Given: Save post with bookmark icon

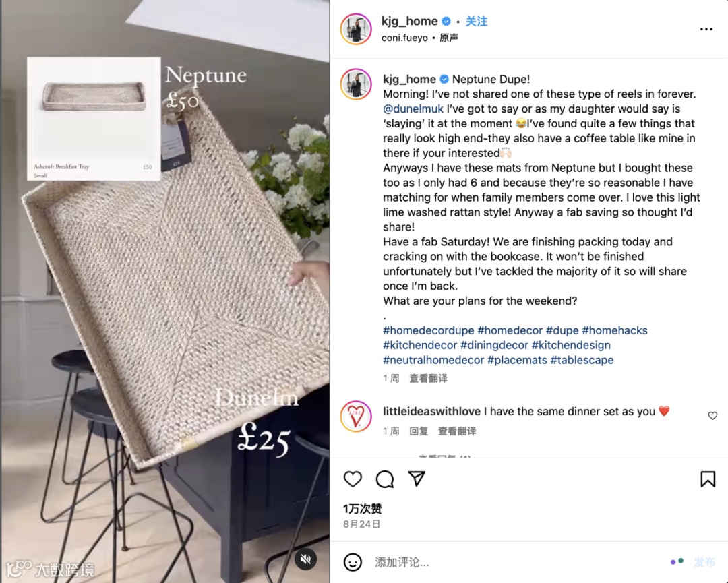Looking at the screenshot, I should tap(708, 479).
